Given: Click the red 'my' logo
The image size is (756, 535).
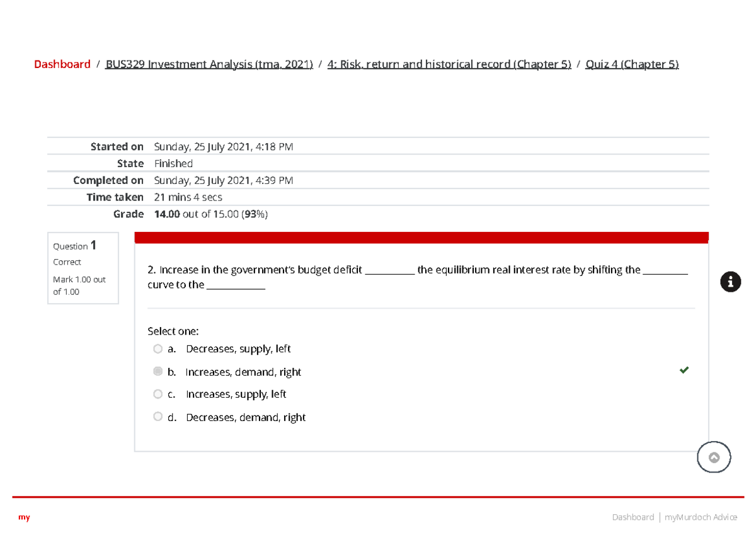Looking at the screenshot, I should pos(24,517).
